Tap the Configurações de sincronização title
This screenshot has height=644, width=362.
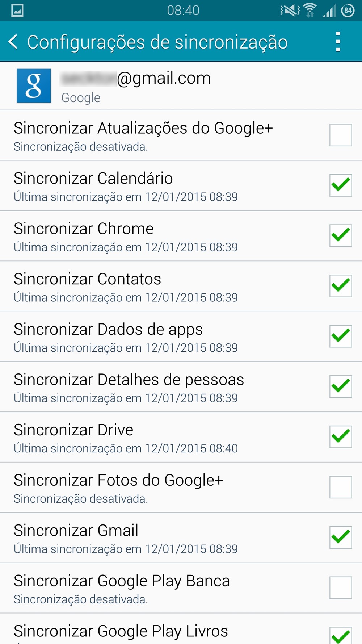[x=157, y=42]
